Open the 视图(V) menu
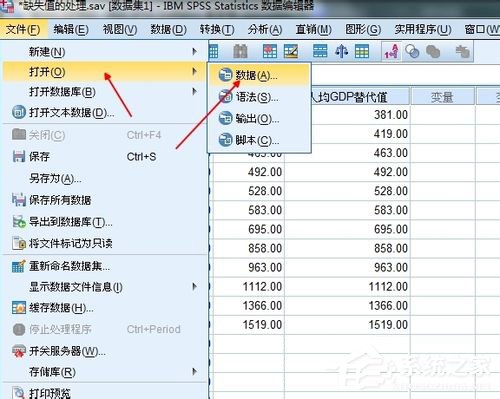 point(120,30)
